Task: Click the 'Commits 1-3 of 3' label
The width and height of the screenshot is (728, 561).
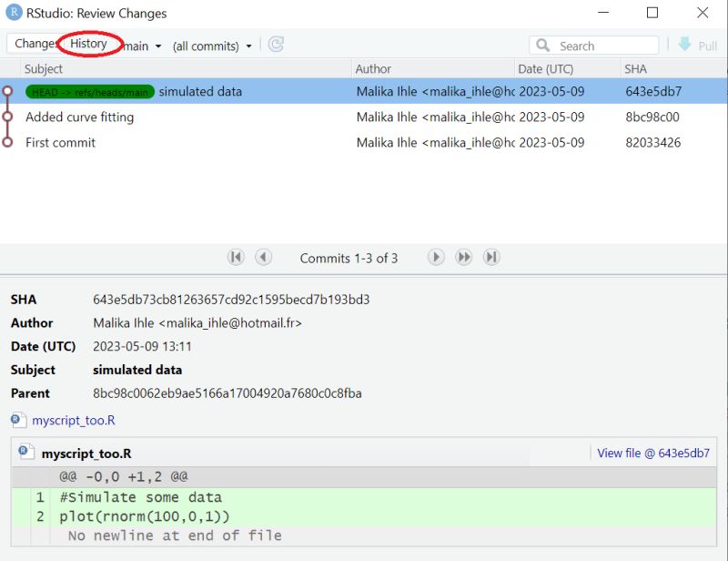Action: pos(349,259)
